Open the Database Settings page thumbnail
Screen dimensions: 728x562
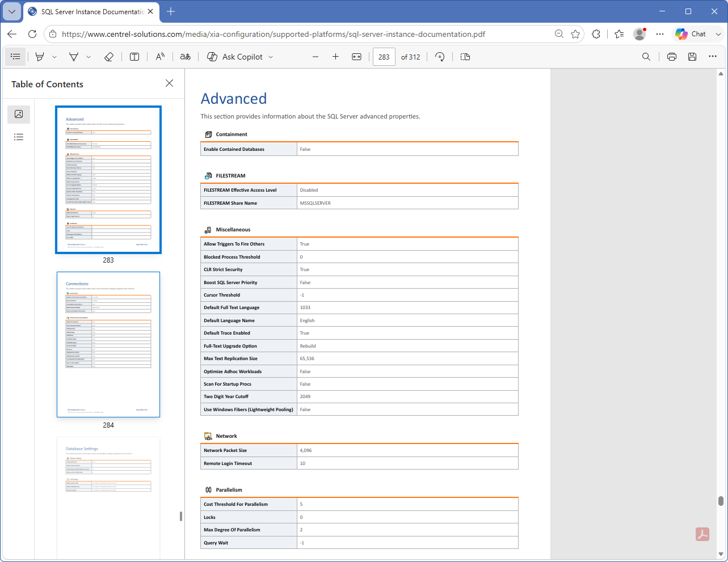pyautogui.click(x=108, y=499)
